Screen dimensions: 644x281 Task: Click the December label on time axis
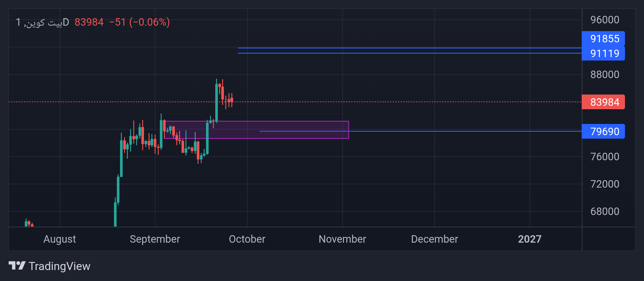[x=435, y=239]
